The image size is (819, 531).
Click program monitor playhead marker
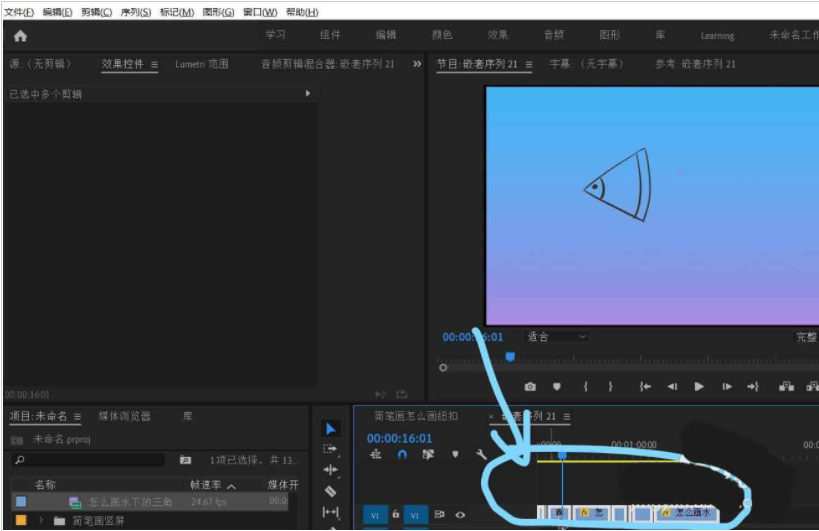point(510,356)
